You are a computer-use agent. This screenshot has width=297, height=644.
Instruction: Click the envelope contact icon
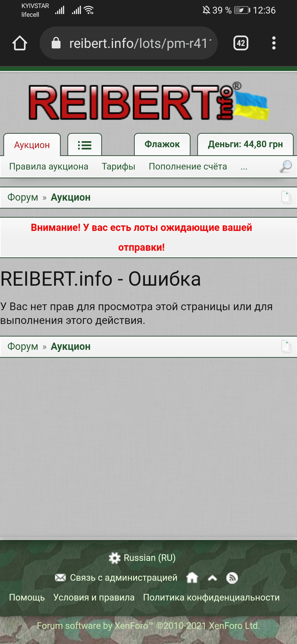[60, 577]
